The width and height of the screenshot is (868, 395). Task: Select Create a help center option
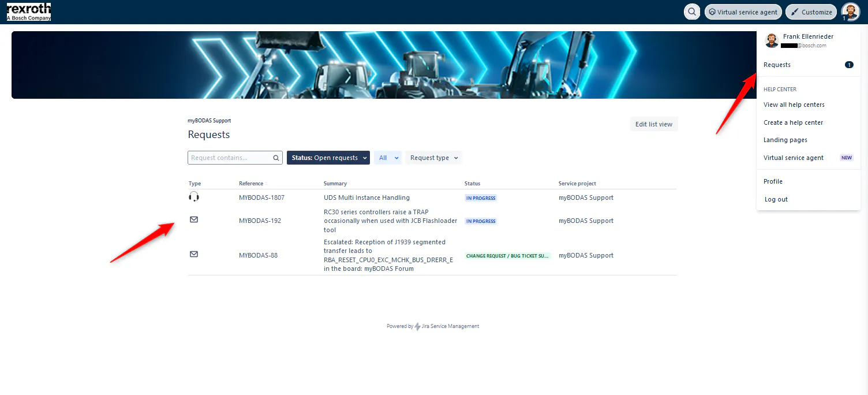(793, 122)
